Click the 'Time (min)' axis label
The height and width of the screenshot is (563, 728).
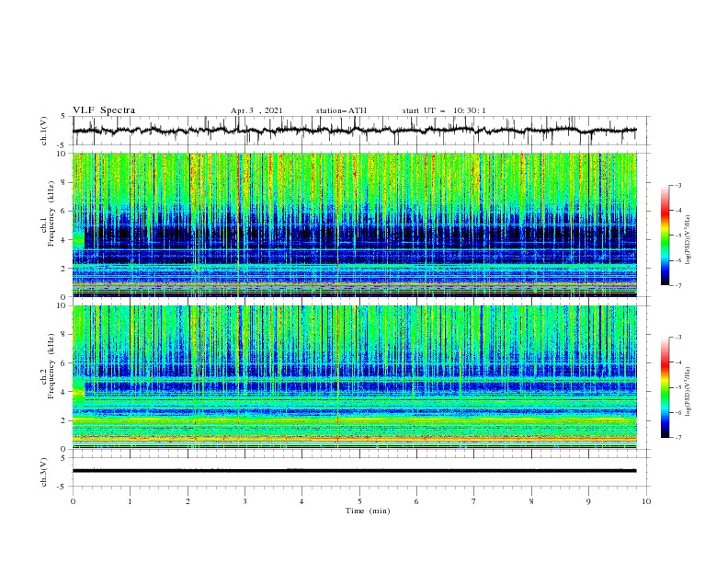tap(368, 511)
